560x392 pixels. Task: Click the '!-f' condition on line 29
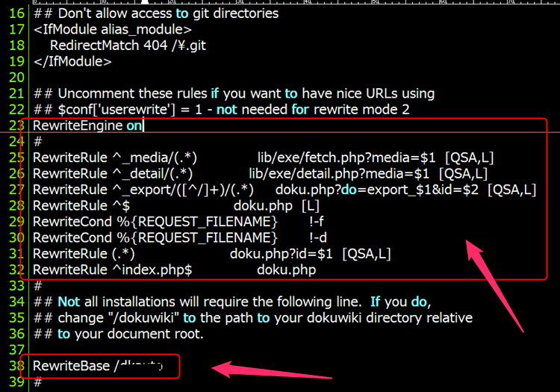[317, 222]
